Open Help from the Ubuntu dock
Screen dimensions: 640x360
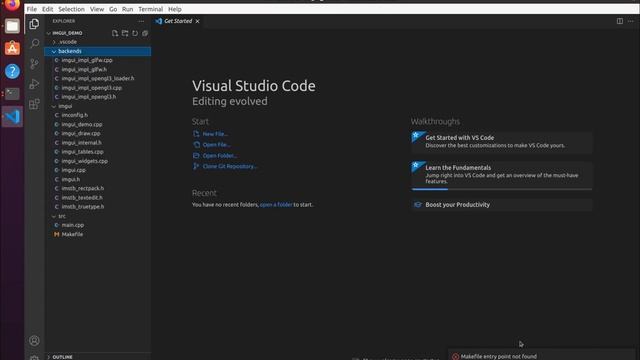tap(12, 71)
